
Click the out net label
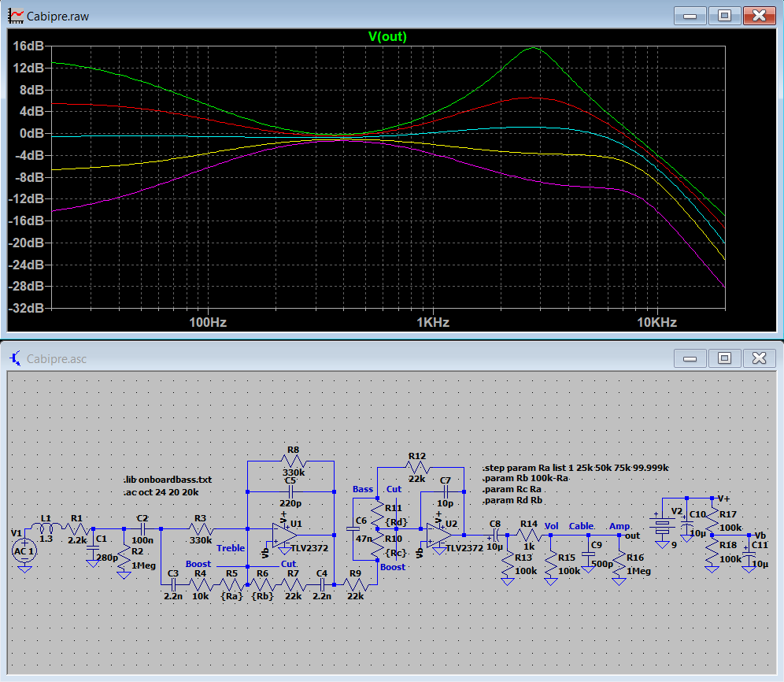coord(633,536)
